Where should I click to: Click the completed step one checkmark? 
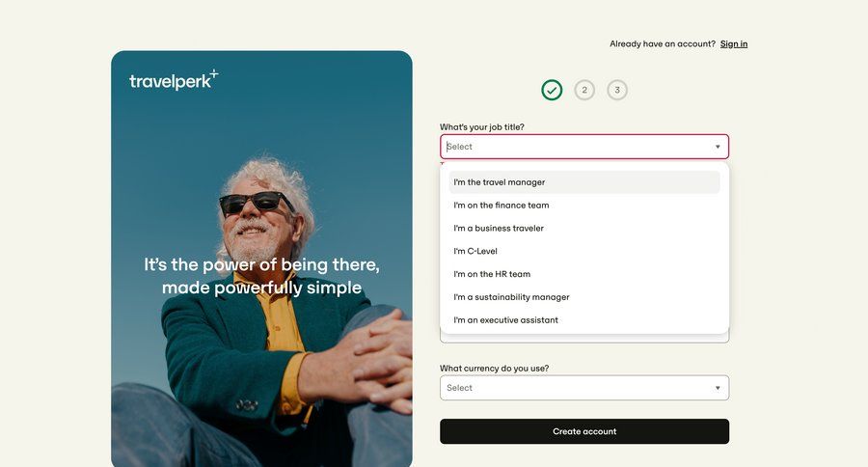tap(552, 90)
